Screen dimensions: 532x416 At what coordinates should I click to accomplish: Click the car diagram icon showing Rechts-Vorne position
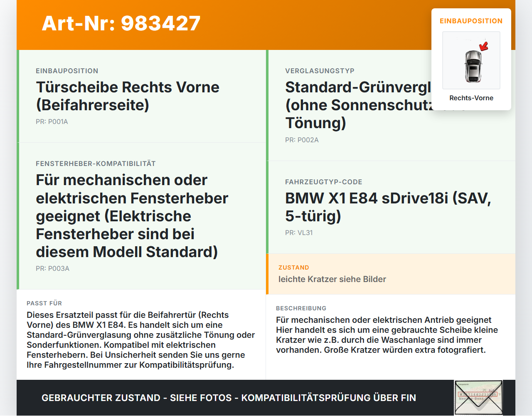[471, 60]
